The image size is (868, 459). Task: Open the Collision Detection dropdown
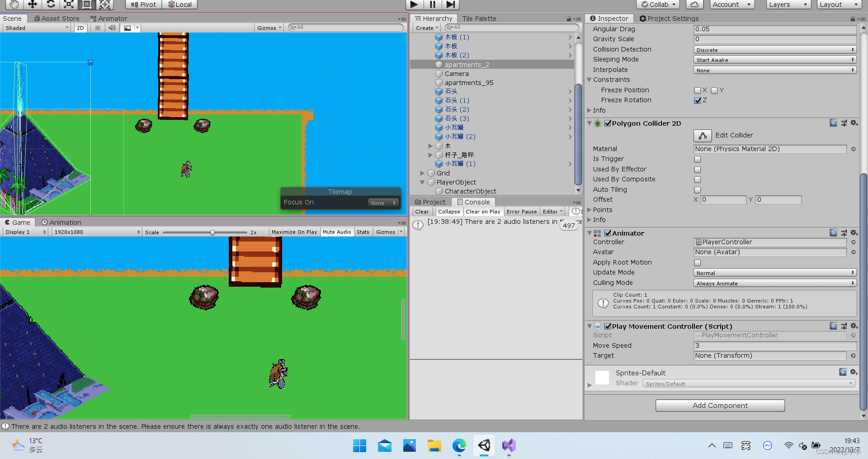point(774,50)
